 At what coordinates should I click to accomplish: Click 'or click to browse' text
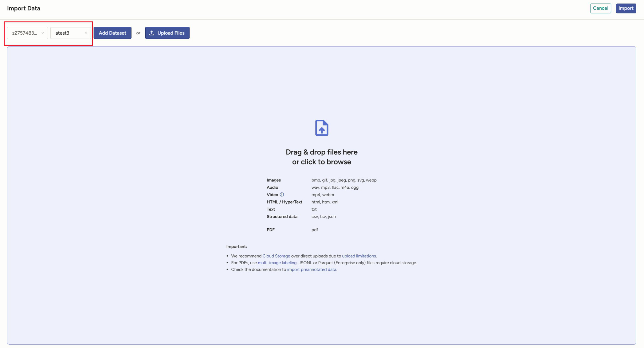[321, 162]
